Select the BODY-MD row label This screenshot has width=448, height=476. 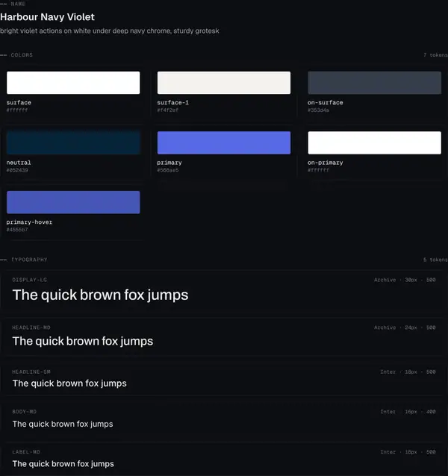(x=25, y=412)
